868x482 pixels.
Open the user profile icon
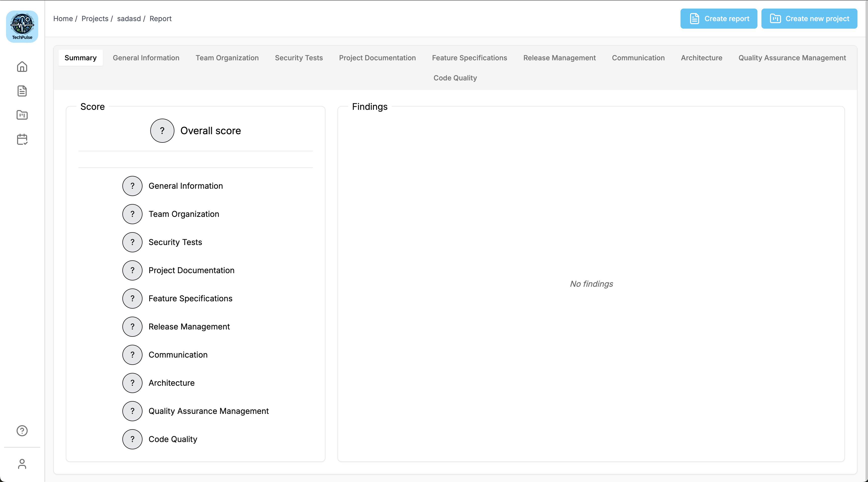[22, 464]
